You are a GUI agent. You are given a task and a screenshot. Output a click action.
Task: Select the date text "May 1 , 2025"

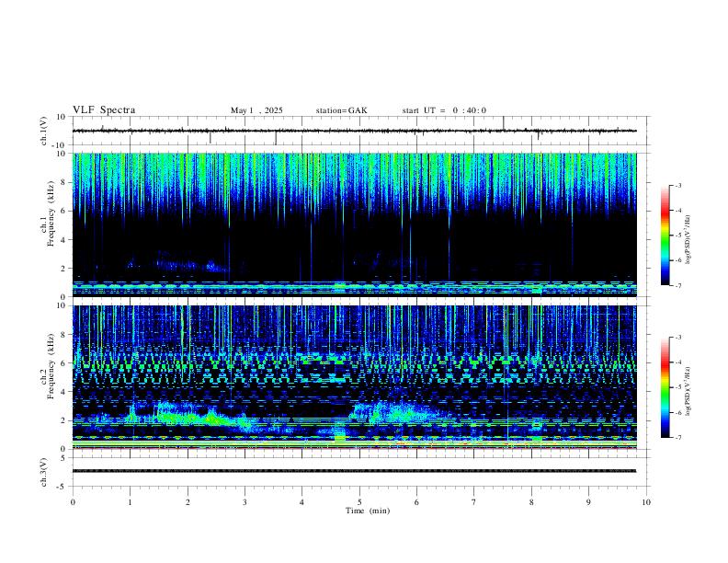pos(256,110)
